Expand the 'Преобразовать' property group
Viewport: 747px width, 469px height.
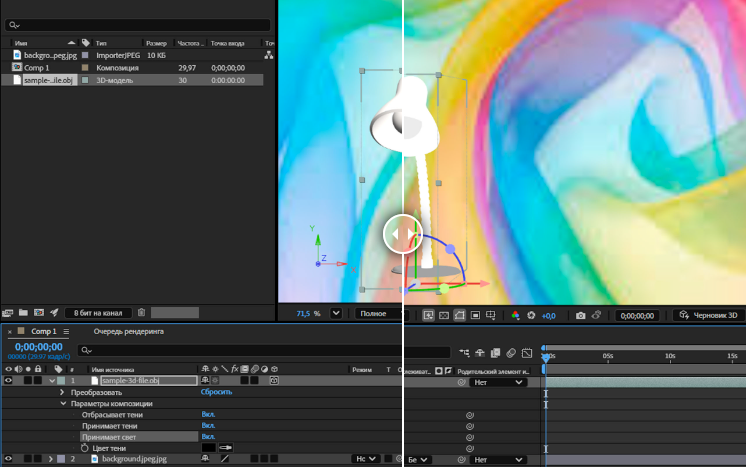point(62,392)
